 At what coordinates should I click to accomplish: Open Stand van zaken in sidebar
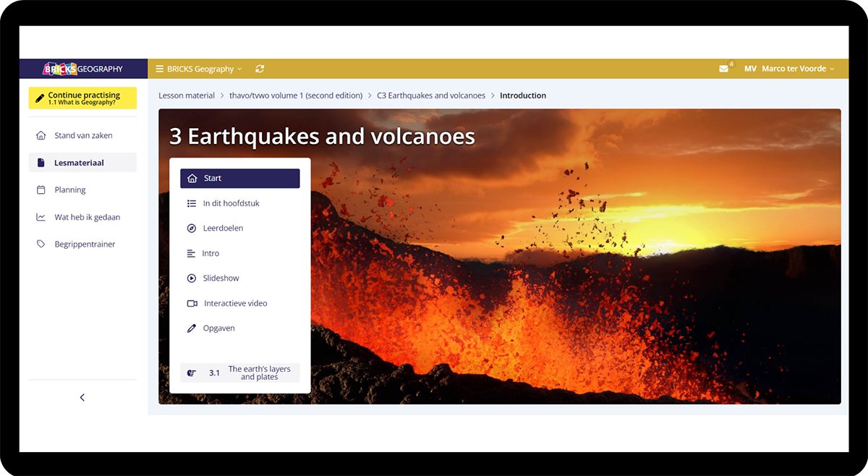click(x=82, y=135)
